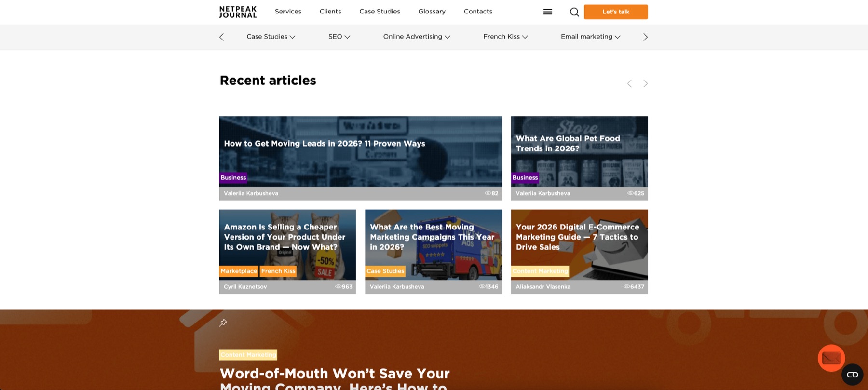Open article How to Get Moving Leads in 2026
Viewport: 868px width, 390px height.
[325, 144]
